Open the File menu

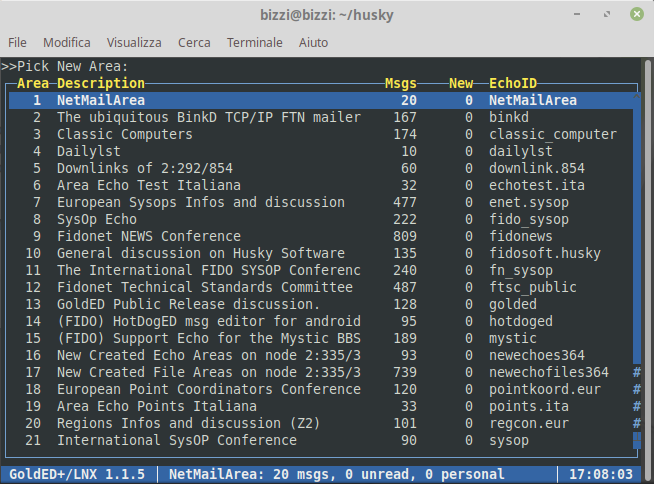tap(17, 43)
